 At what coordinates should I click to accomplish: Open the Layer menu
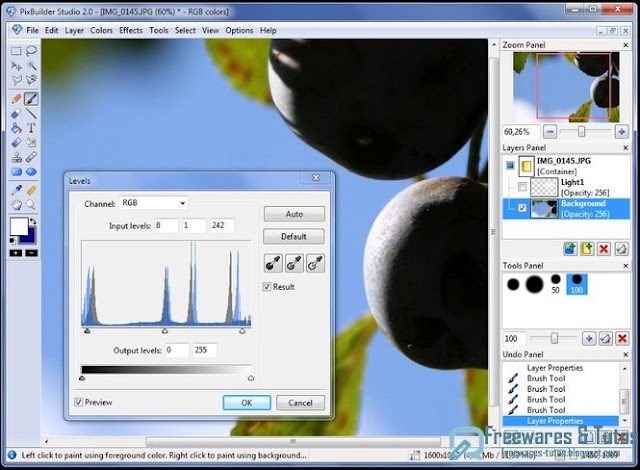pyautogui.click(x=74, y=31)
